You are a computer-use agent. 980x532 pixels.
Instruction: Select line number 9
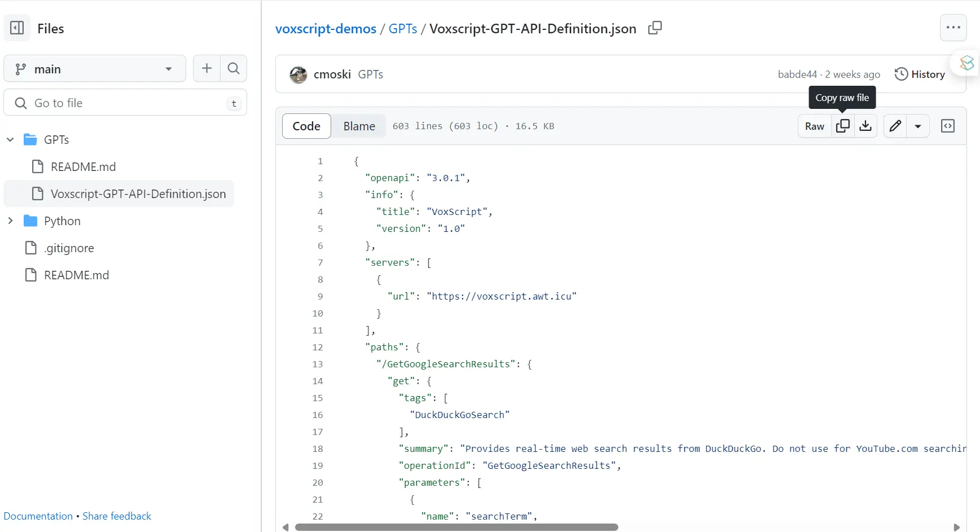(x=320, y=296)
